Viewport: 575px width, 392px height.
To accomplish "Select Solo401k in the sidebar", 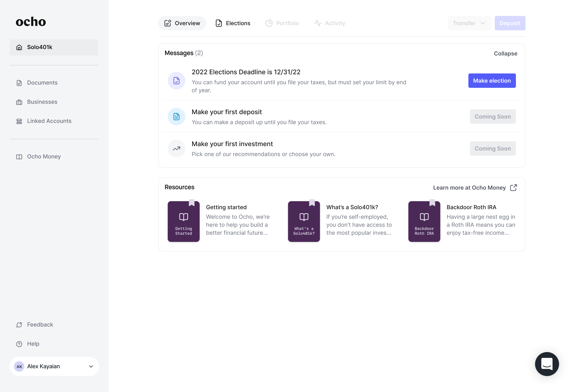I will pos(54,47).
